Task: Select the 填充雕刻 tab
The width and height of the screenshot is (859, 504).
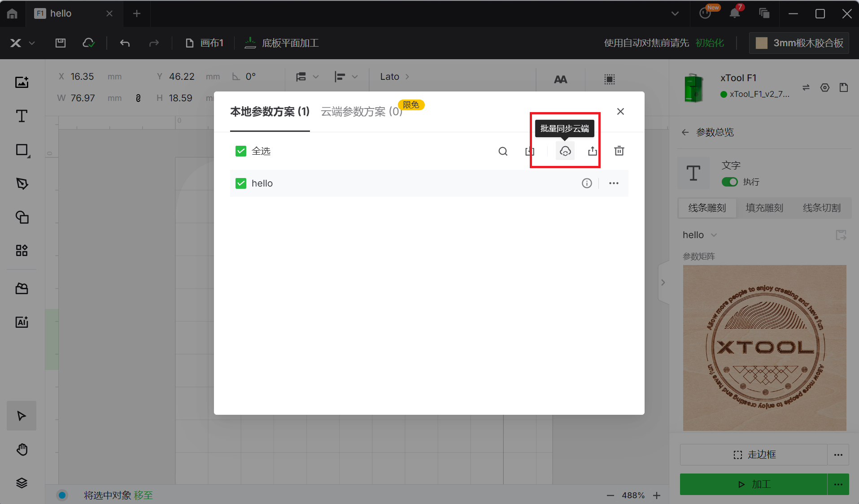Action: [764, 208]
